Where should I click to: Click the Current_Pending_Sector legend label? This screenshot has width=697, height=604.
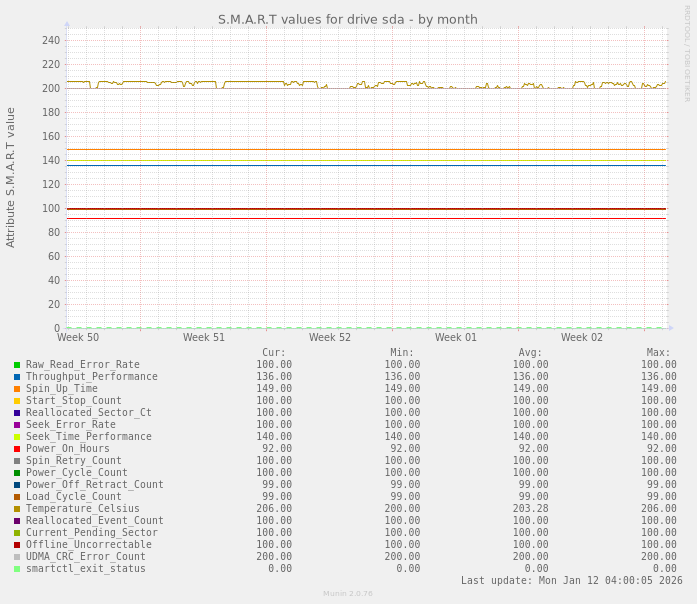(x=91, y=533)
